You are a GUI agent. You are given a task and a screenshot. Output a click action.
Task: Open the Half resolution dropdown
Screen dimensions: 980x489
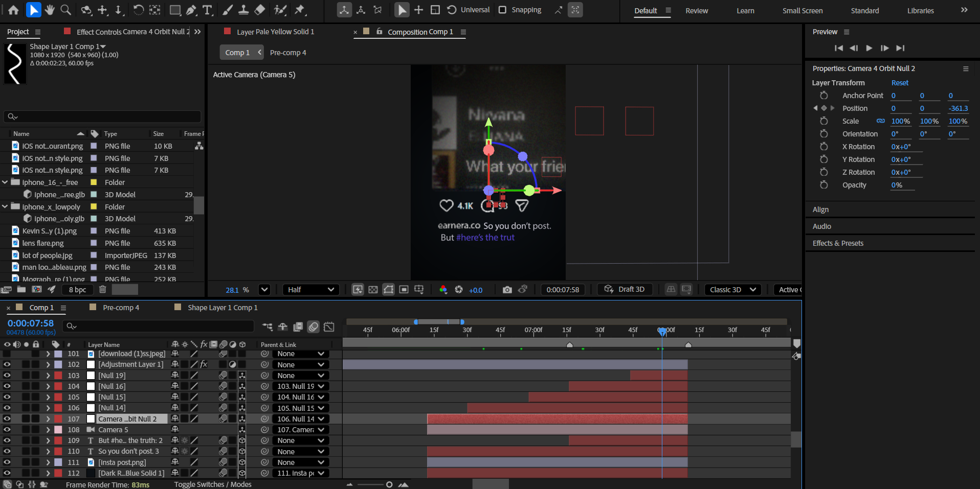tap(310, 290)
